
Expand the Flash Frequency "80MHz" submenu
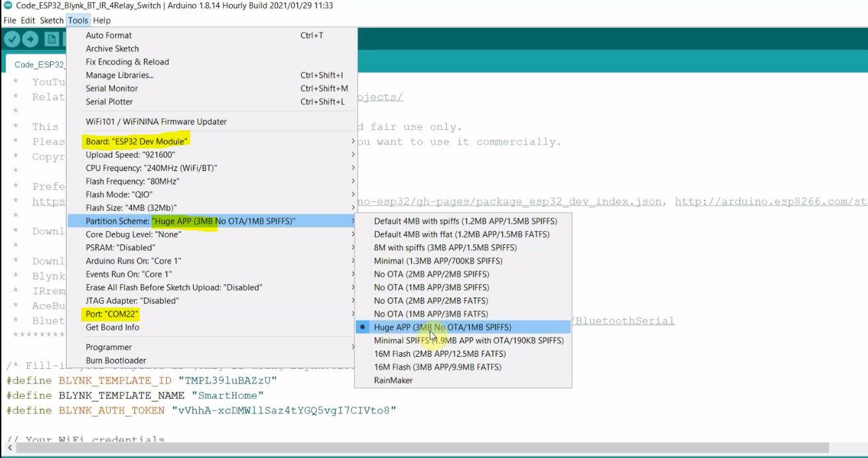point(212,181)
